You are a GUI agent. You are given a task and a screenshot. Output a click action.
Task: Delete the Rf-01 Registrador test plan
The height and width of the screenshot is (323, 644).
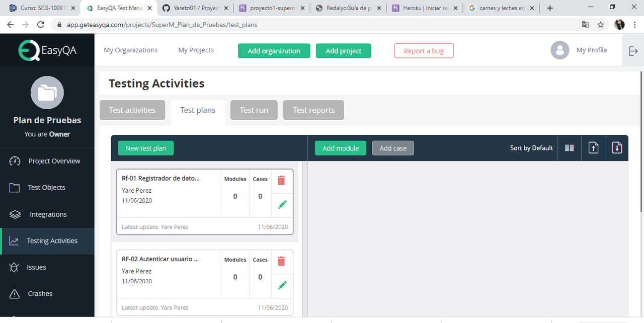[x=281, y=181]
